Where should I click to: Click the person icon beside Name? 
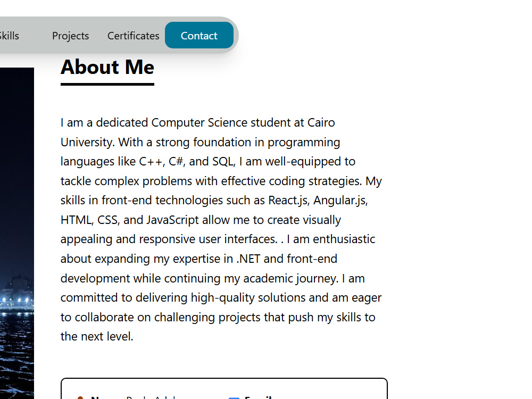pyautogui.click(x=80, y=397)
